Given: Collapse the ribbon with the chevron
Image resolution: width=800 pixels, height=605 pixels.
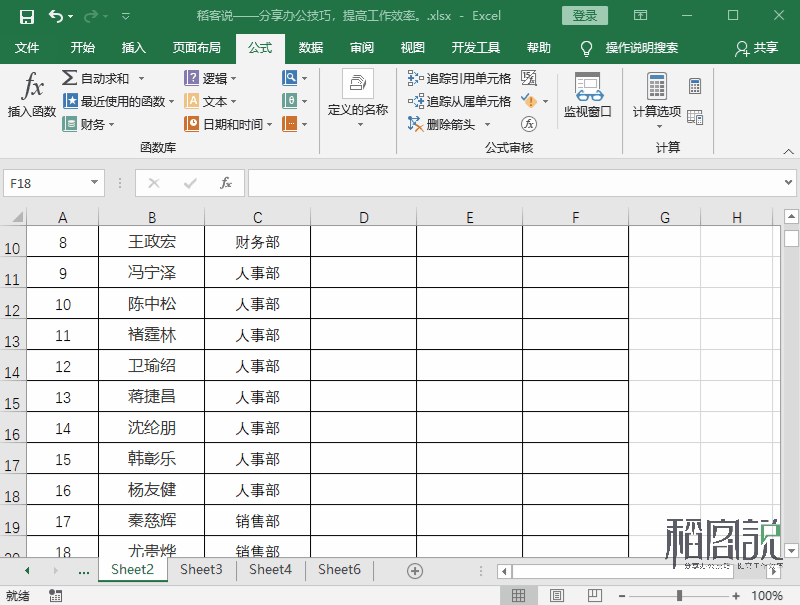Looking at the screenshot, I should click(x=789, y=152).
